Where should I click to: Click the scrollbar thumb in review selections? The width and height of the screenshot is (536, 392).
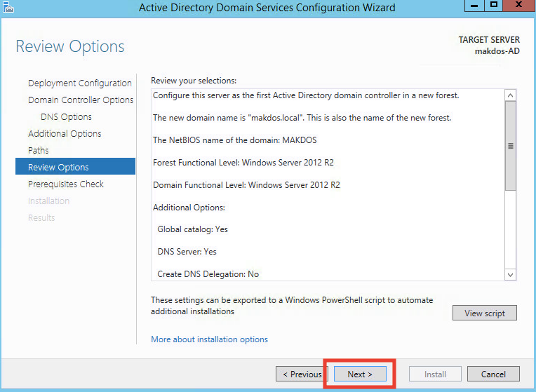coord(510,146)
